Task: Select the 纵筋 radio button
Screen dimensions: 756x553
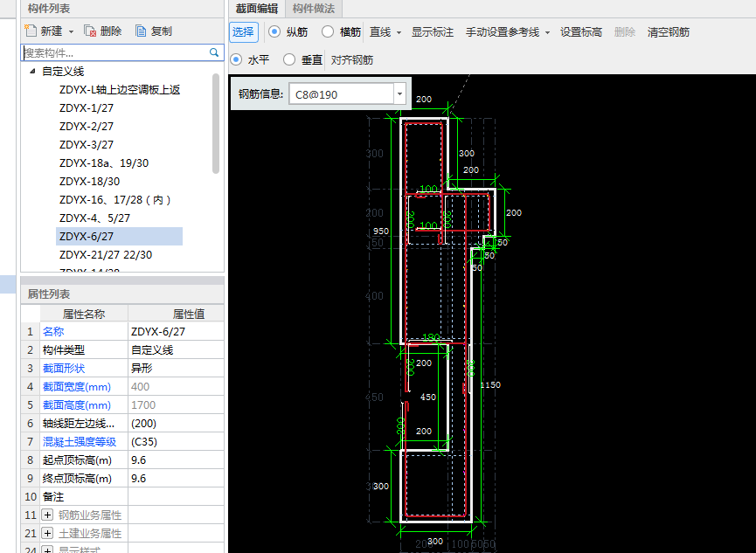Action: tap(274, 31)
